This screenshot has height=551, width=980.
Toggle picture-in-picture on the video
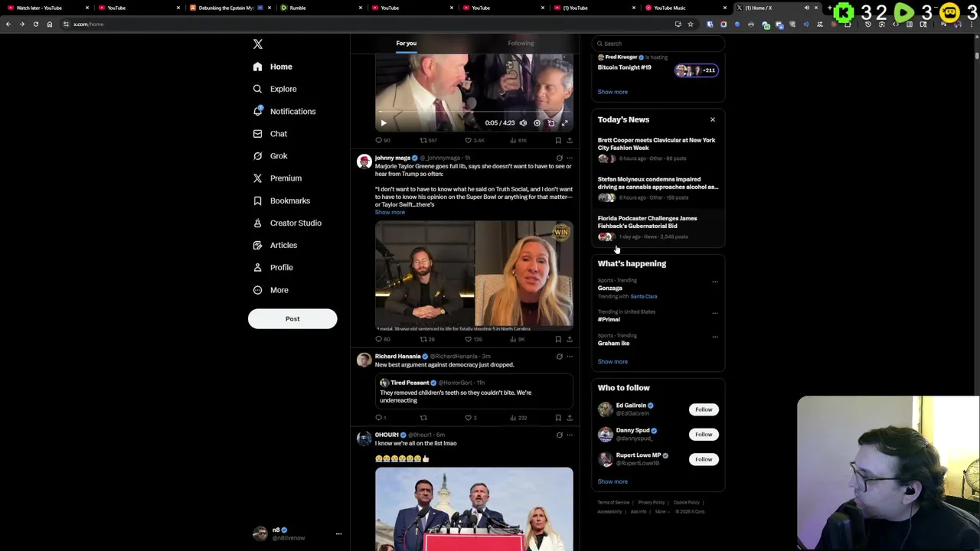550,122
